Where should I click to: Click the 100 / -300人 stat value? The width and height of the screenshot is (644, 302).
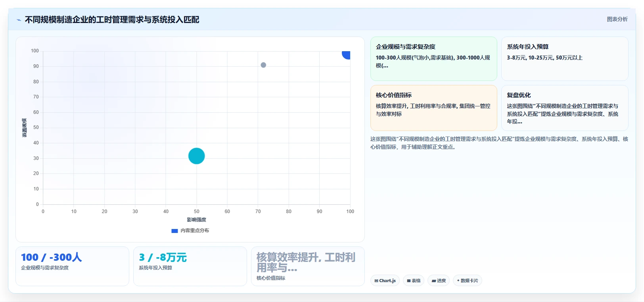point(52,257)
